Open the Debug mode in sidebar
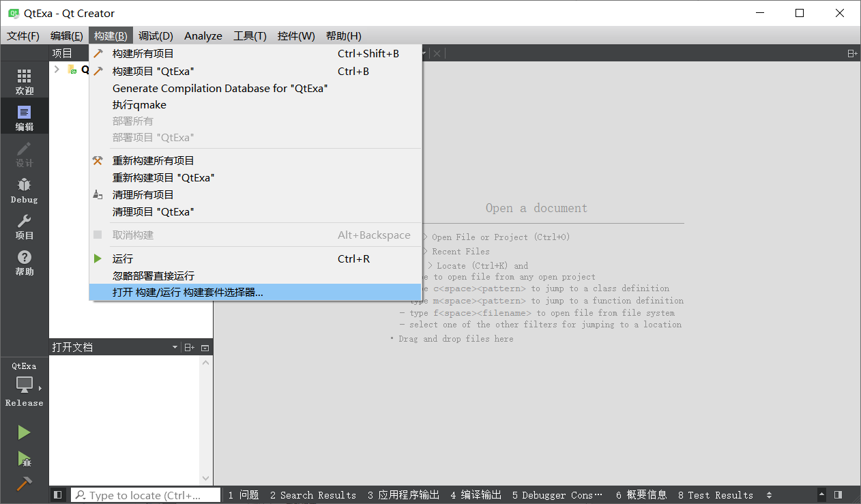The width and height of the screenshot is (861, 504). [25, 190]
